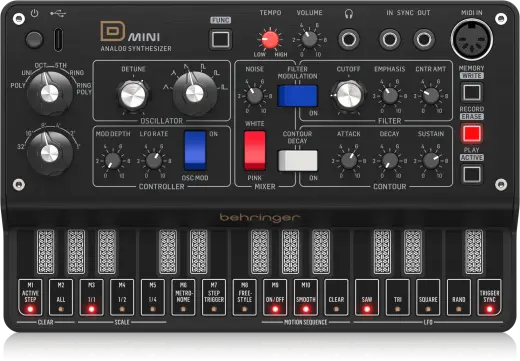The image size is (520, 361).
Task: Push the round power button
Action: coord(34,39)
